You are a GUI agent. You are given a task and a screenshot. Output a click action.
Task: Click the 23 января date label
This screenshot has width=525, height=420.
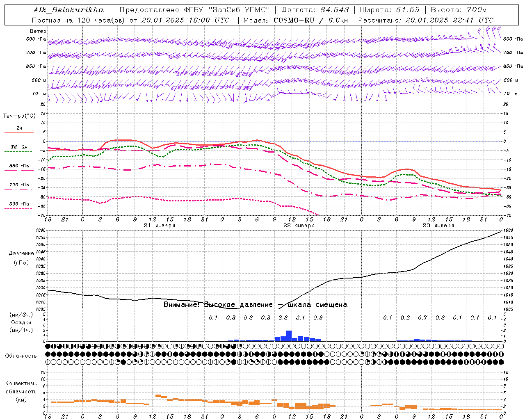438,226
